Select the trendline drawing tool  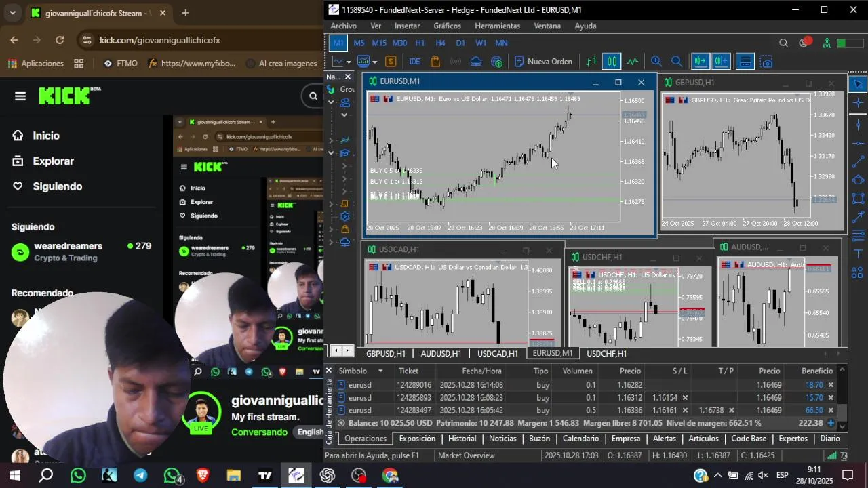tap(859, 162)
